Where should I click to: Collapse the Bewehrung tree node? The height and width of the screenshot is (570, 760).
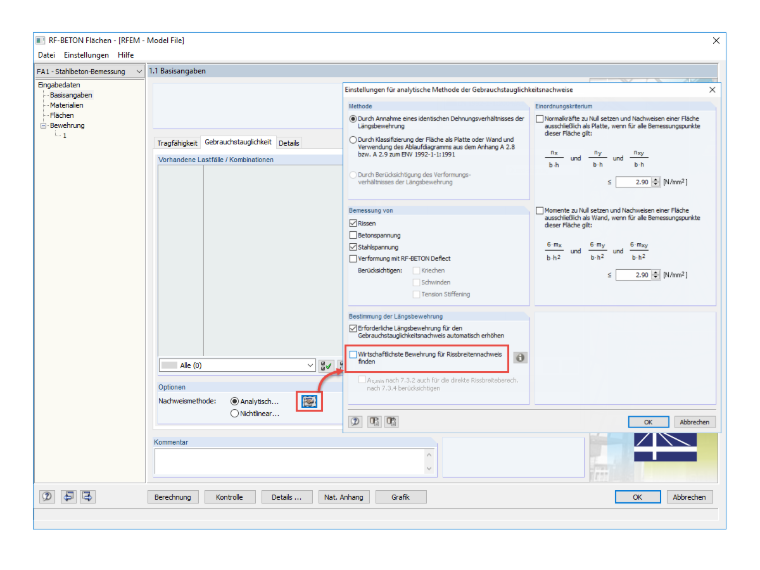[x=43, y=126]
